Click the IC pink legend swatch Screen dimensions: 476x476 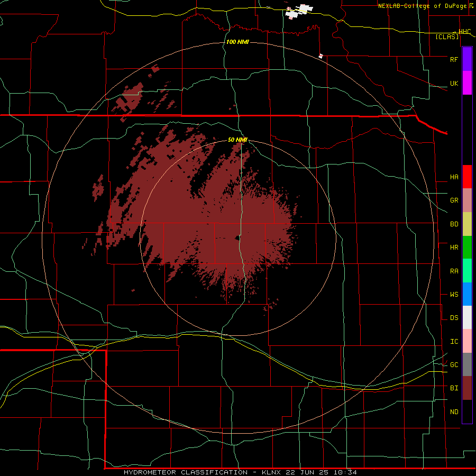coord(467,341)
